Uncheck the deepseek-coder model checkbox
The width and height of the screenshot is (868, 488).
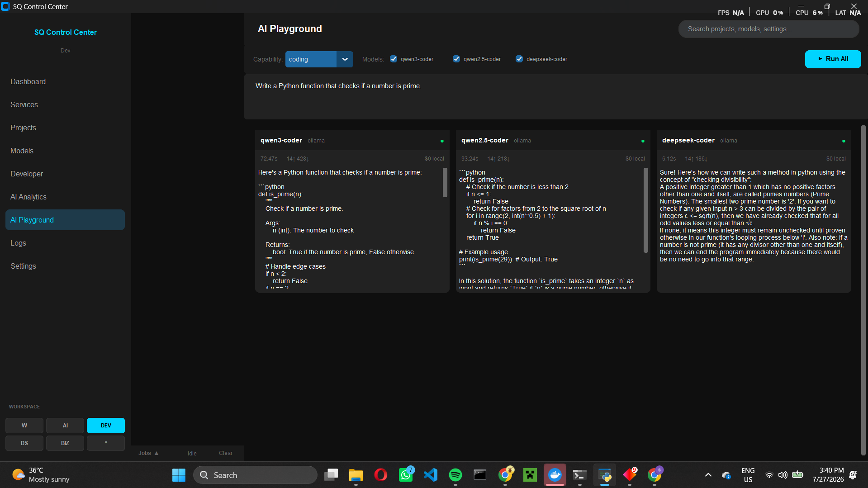[519, 59]
